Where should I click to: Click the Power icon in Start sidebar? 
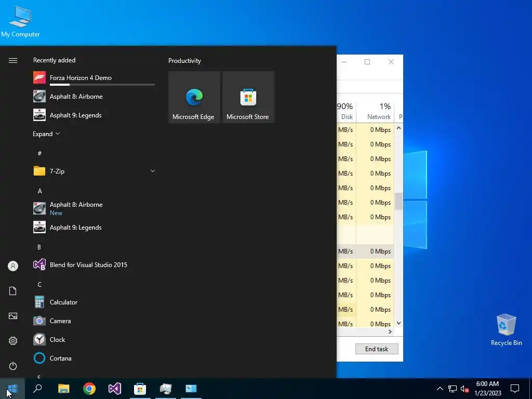click(x=13, y=366)
